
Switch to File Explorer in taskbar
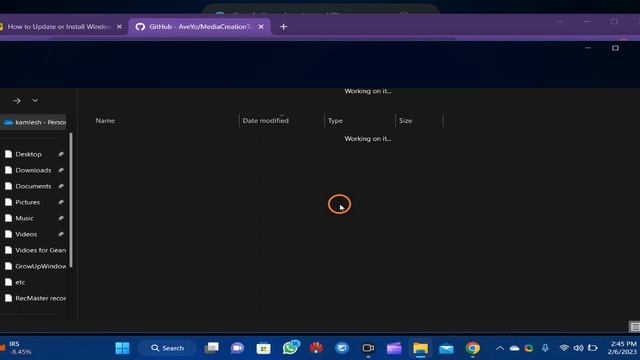pos(420,348)
